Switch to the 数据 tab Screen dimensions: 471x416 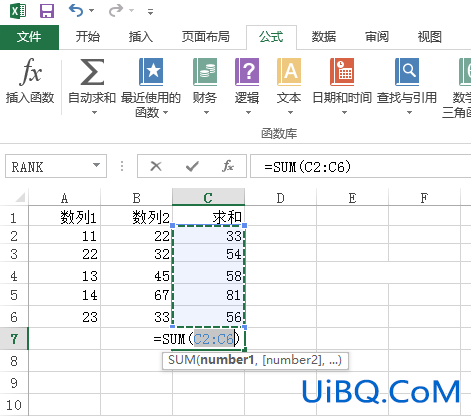[x=324, y=37]
